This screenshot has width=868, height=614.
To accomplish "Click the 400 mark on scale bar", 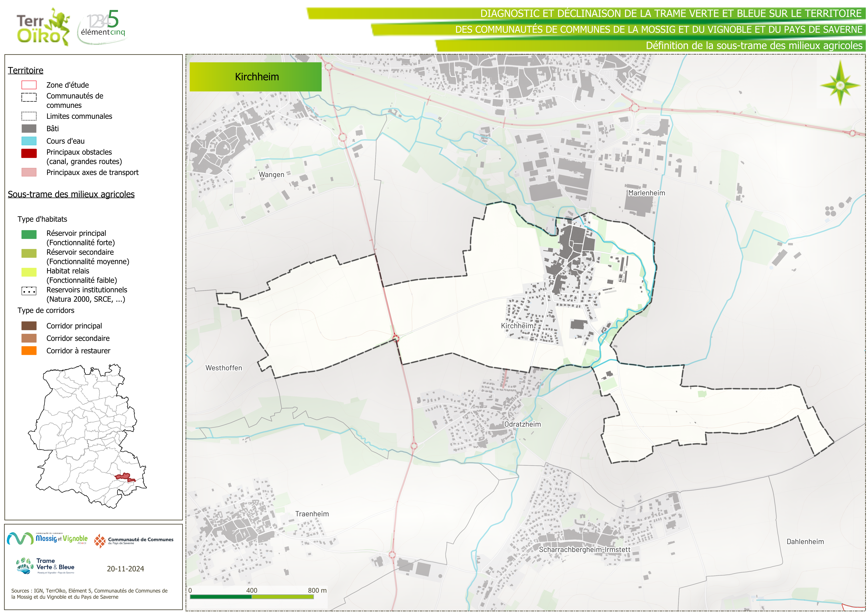I will click(251, 590).
